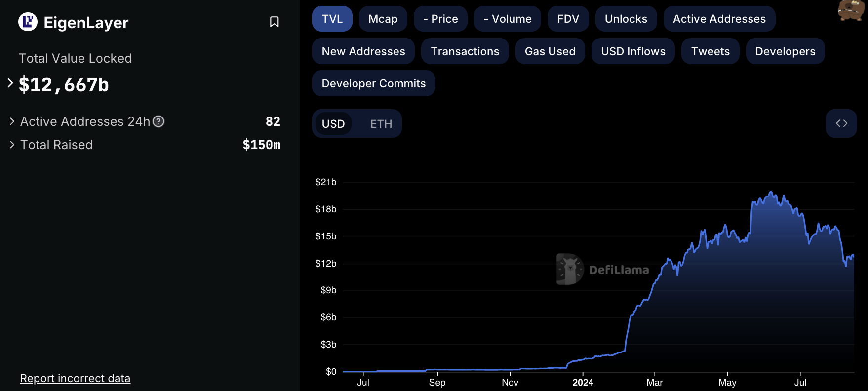Enable Developer Commits metric
The height and width of the screenshot is (391, 868).
[374, 83]
